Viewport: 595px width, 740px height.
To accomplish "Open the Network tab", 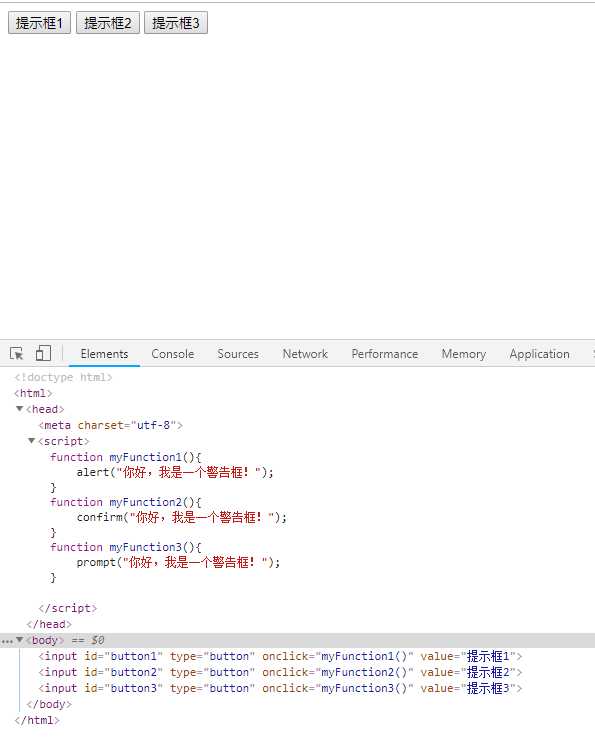I will 305,354.
